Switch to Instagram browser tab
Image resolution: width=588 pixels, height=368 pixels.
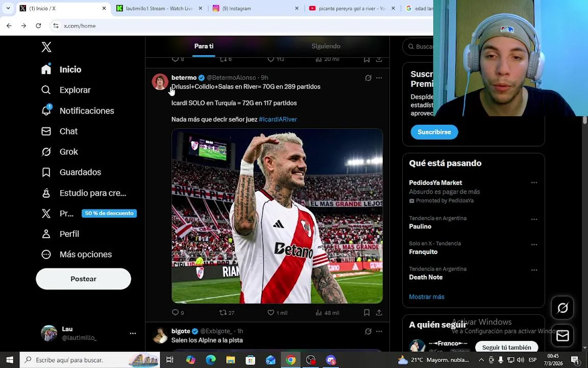(x=256, y=8)
